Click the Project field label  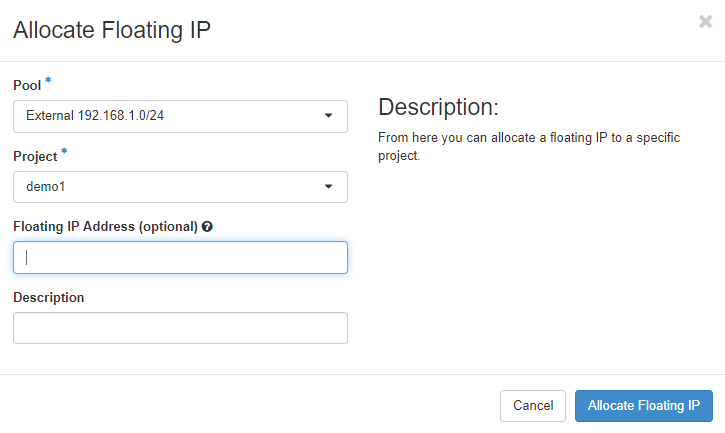(x=35, y=156)
